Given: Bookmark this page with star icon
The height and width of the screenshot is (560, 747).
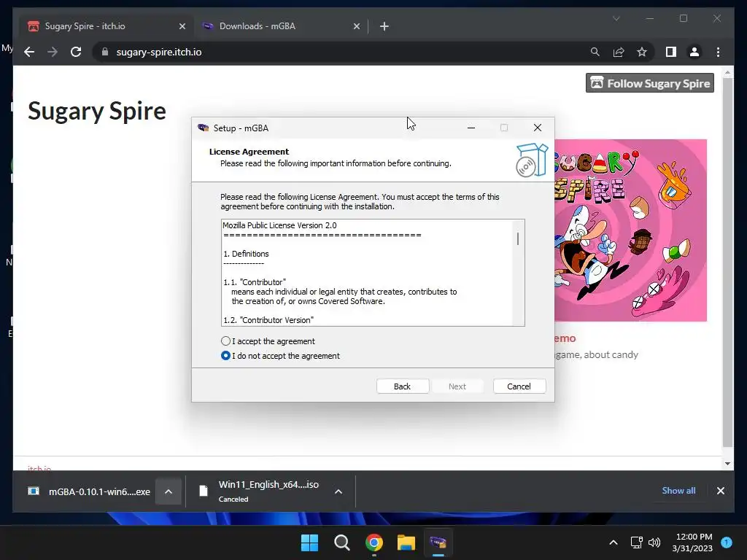Looking at the screenshot, I should (x=642, y=52).
